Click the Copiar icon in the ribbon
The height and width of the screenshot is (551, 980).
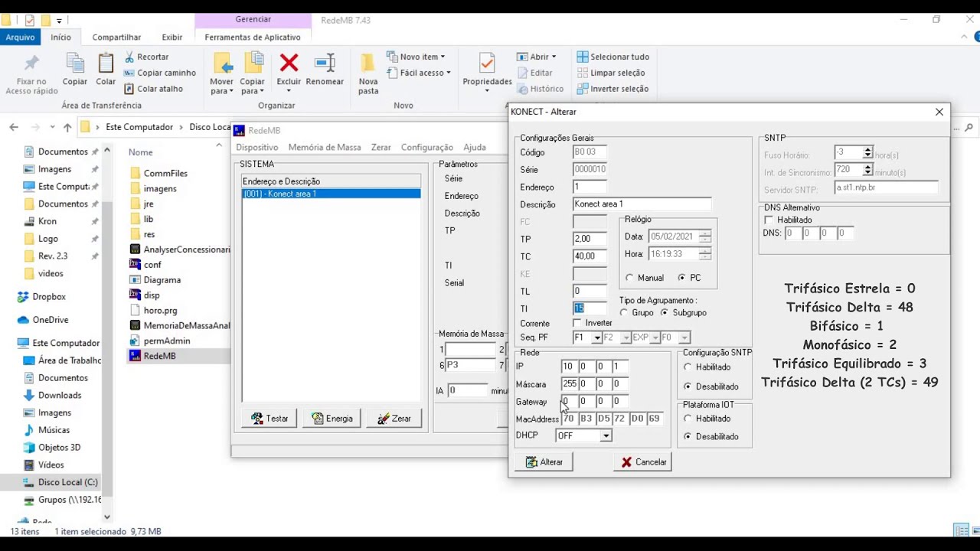coord(75,64)
